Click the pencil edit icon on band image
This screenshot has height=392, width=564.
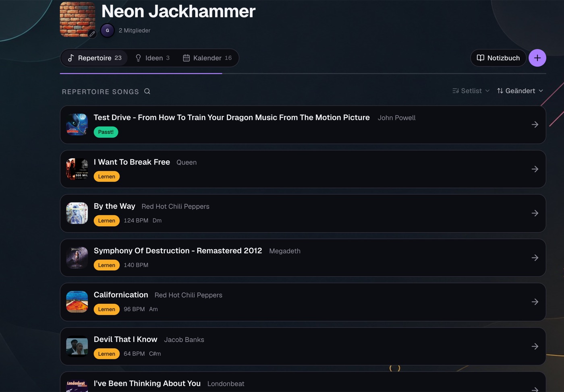pyautogui.click(x=92, y=34)
